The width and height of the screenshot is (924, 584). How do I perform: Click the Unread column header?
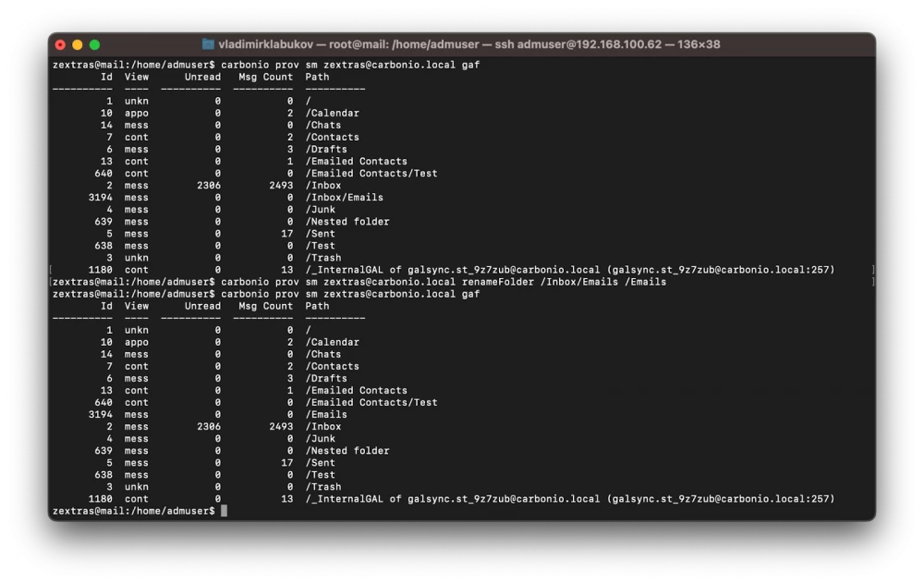click(201, 76)
